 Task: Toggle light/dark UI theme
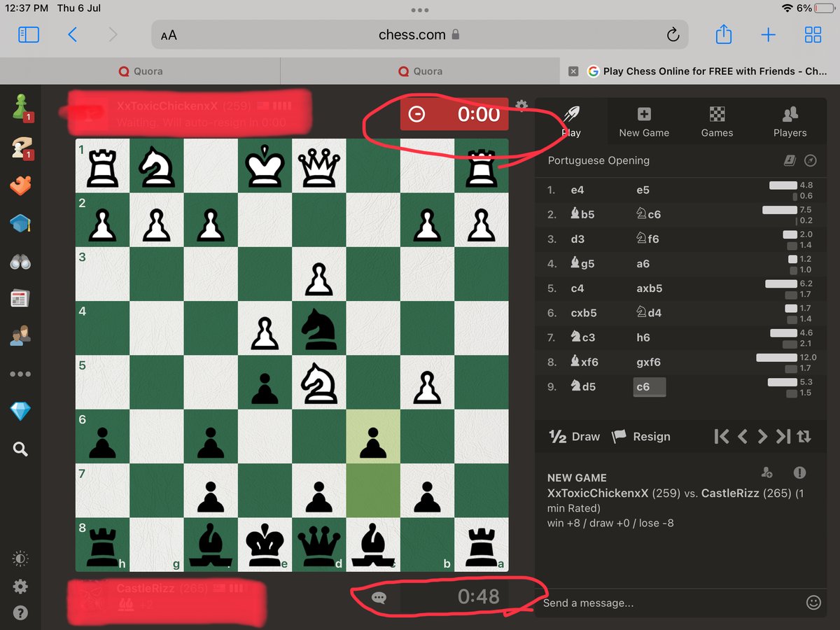20,559
